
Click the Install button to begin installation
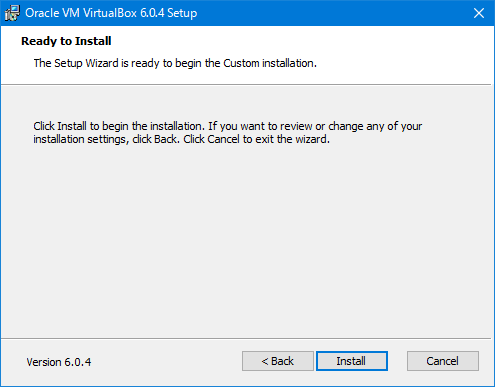coord(352,361)
